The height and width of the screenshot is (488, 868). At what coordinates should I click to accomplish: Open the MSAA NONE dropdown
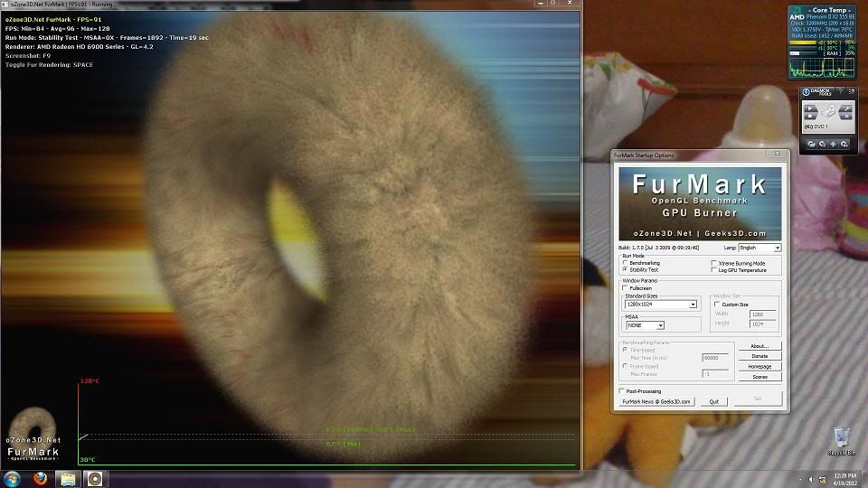click(645, 325)
